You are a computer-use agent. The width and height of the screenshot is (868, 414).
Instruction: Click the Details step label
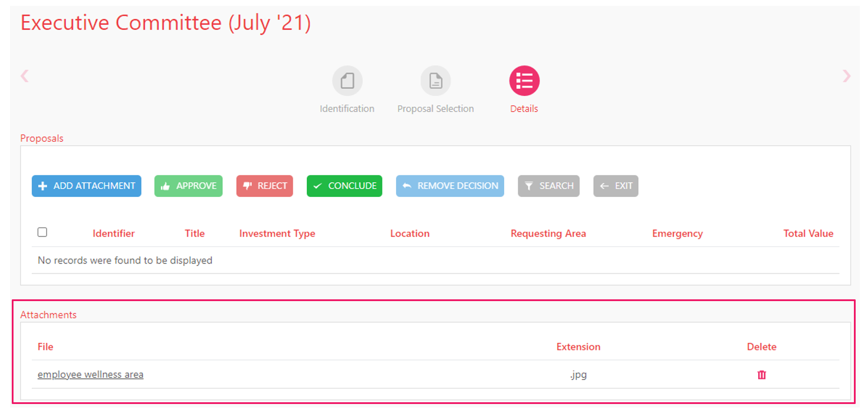click(524, 109)
